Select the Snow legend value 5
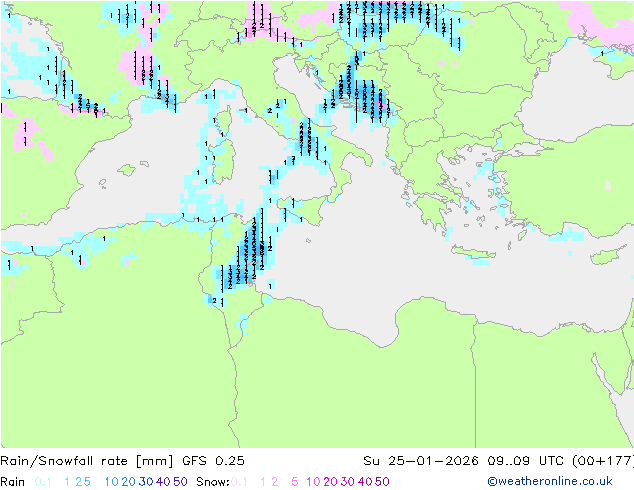This screenshot has height=490, width=634. [x=295, y=482]
